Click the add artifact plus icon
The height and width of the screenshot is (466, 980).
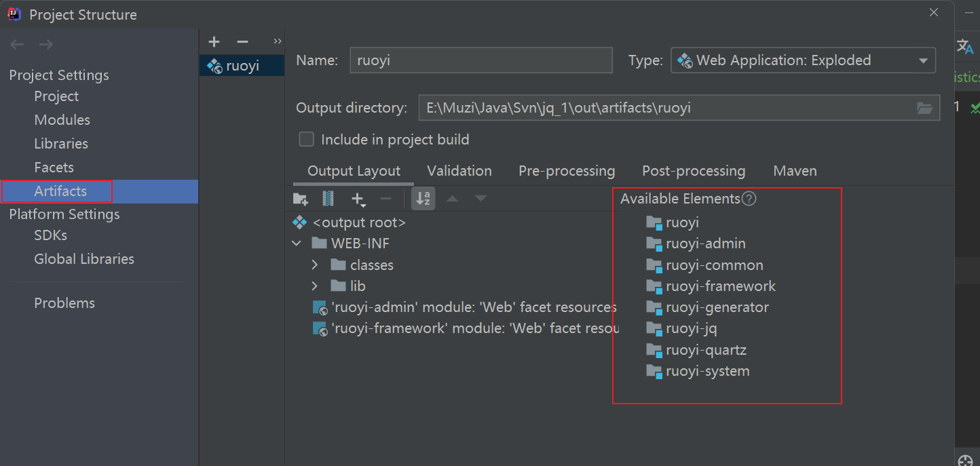[214, 42]
